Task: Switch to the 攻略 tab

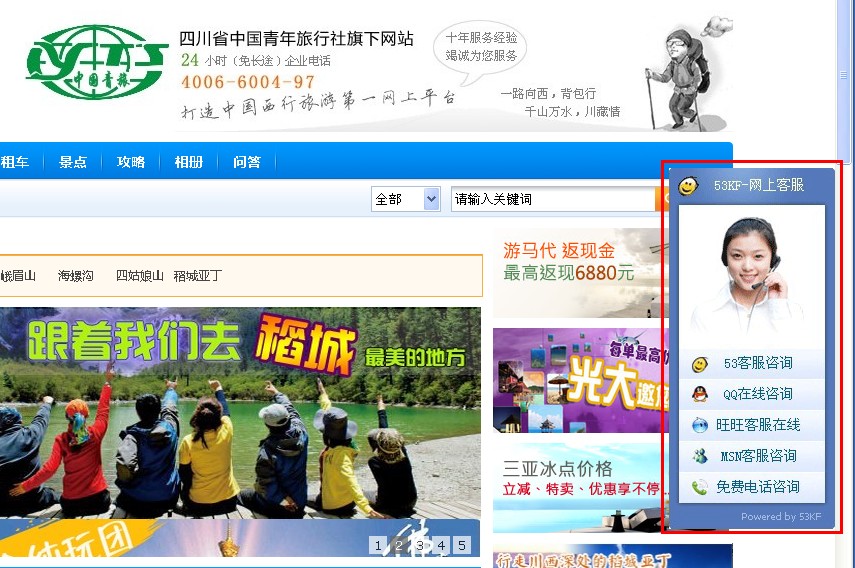Action: (x=131, y=162)
